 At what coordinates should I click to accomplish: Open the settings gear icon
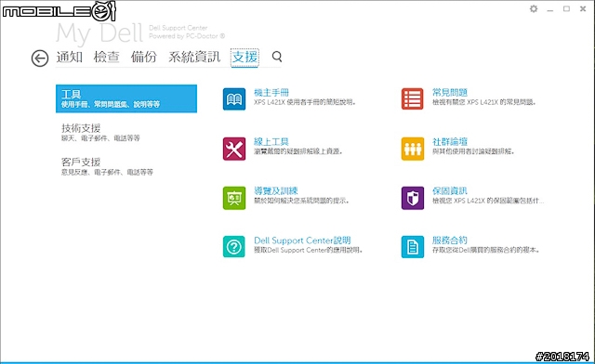tap(534, 8)
